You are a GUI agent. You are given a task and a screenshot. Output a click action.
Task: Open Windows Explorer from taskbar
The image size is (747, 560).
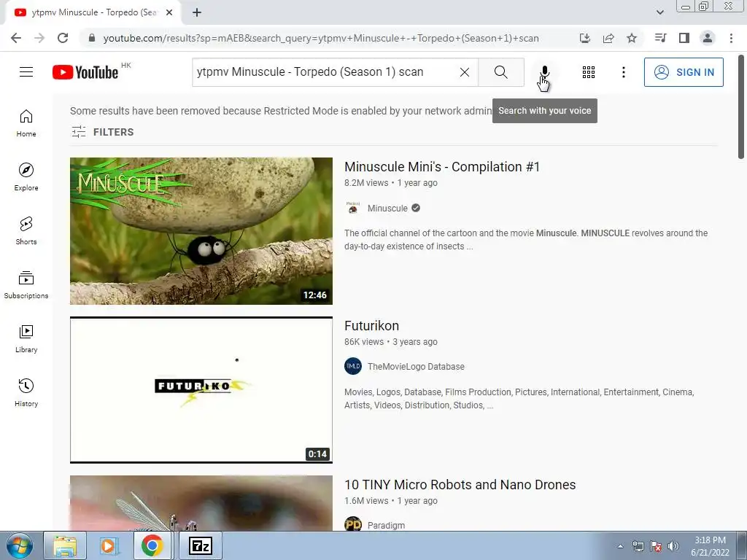point(65,545)
